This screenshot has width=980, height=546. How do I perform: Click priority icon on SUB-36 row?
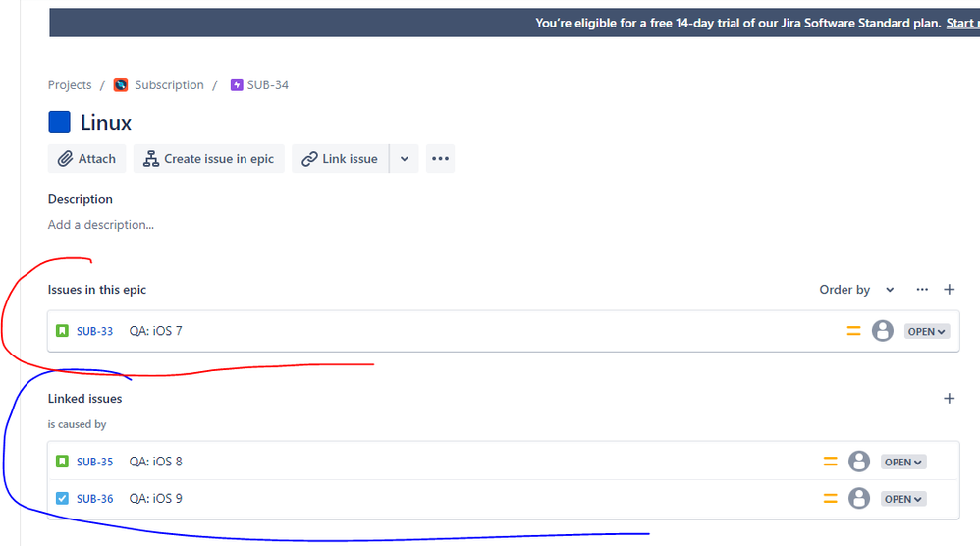pos(830,499)
